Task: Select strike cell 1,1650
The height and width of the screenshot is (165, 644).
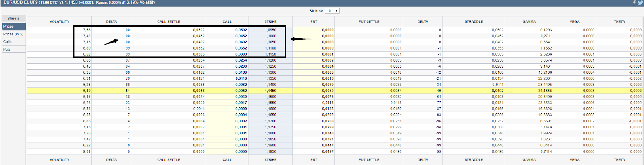Action: pos(270,115)
